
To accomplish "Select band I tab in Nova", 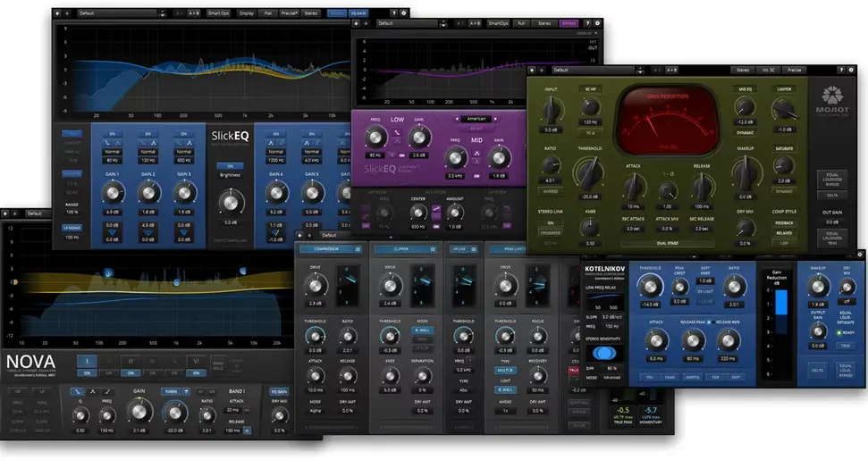I will pos(87,361).
